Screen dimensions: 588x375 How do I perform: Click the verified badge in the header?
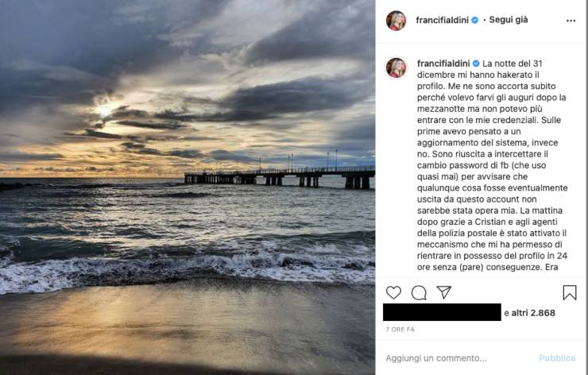[475, 20]
